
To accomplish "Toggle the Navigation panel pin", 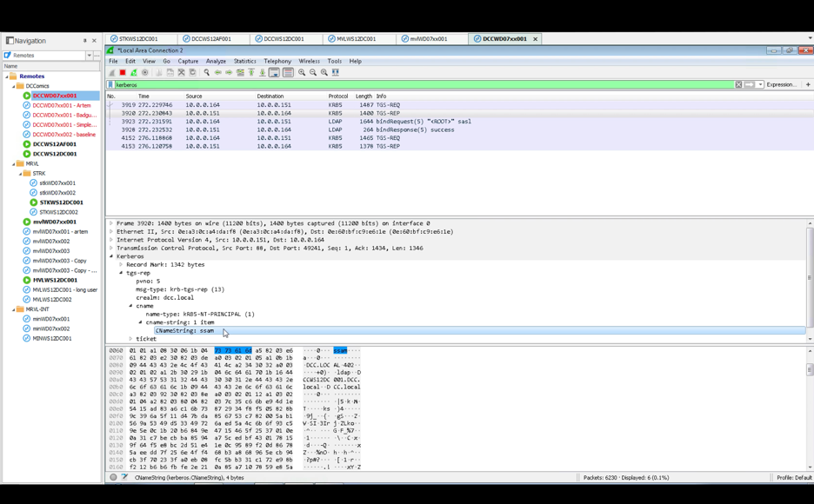I will pos(84,41).
